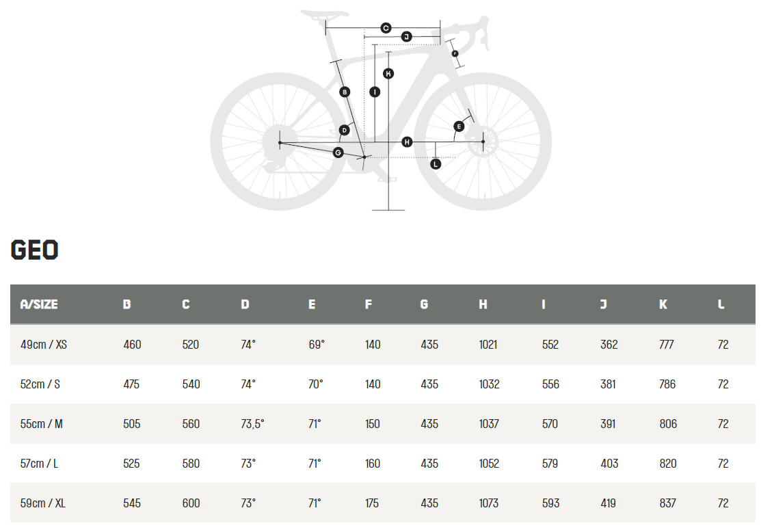Screen dimensions: 761x532
Task: Click the 1073 wheelbase value
Action: (489, 503)
